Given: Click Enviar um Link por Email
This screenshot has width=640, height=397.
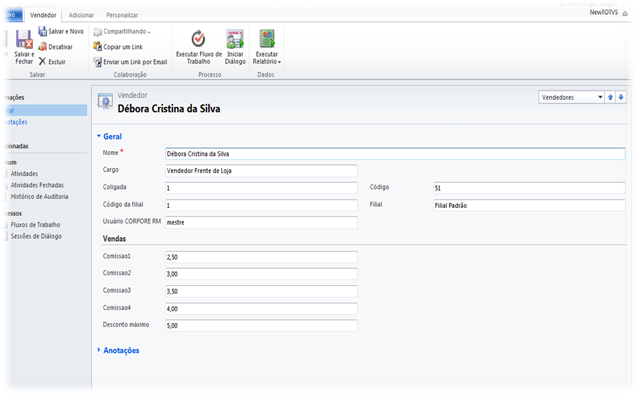Looking at the screenshot, I should 131,62.
